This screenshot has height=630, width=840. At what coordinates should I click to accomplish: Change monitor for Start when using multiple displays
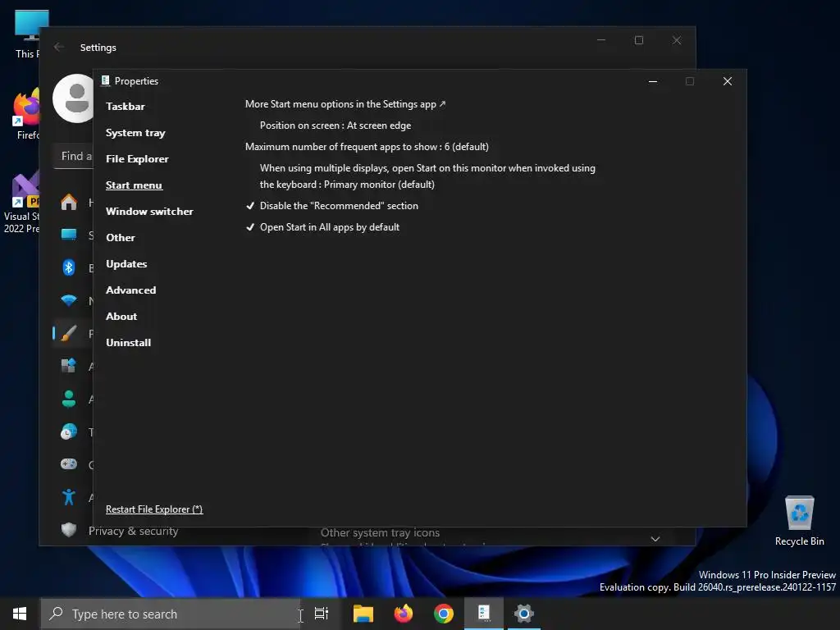427,176
